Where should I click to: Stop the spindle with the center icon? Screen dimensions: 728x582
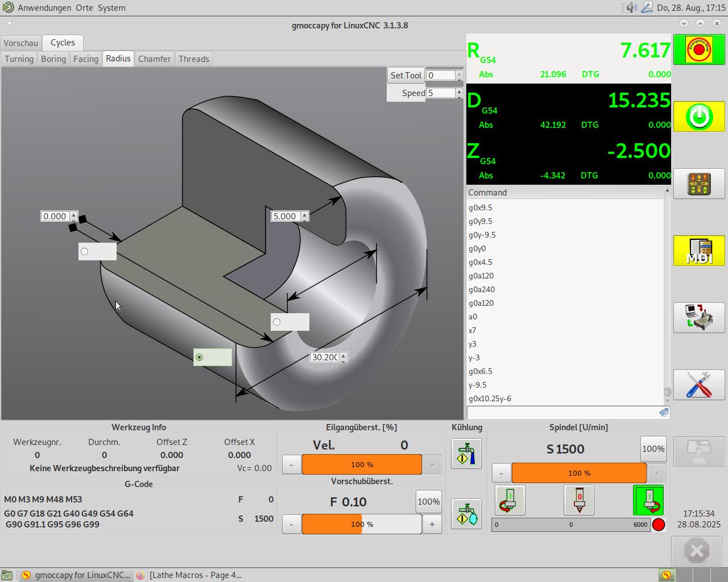[x=579, y=500]
